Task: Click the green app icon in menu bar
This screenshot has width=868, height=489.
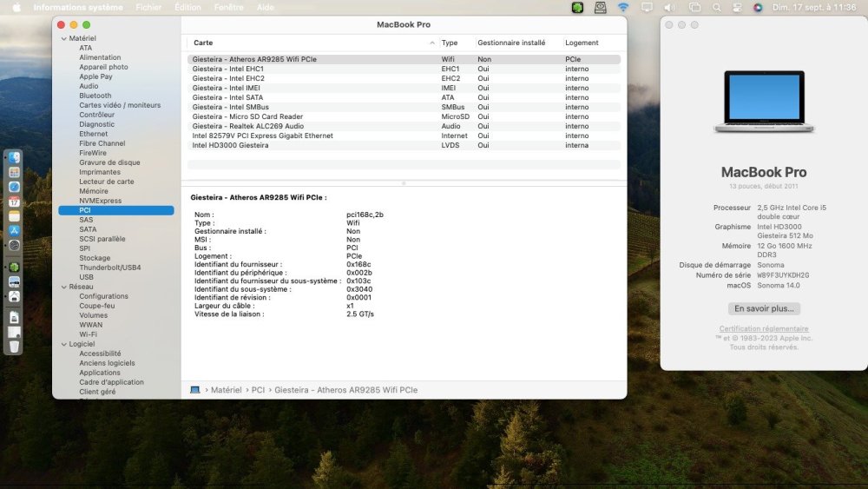Action: point(577,7)
